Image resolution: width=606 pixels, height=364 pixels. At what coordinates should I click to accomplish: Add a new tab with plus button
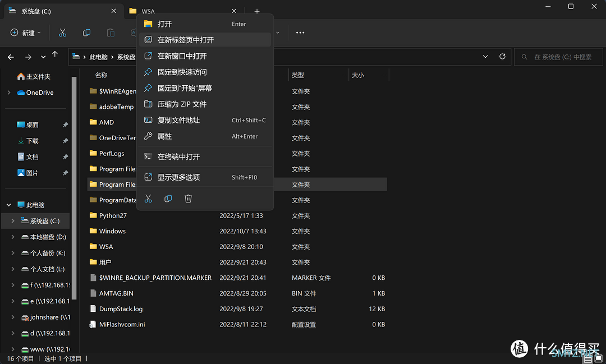tap(257, 11)
